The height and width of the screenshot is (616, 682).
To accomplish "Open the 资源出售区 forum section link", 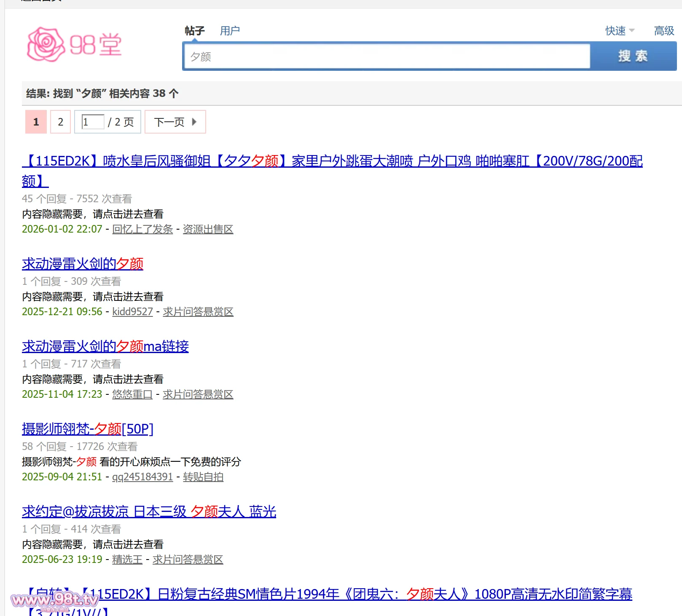I will (x=208, y=229).
